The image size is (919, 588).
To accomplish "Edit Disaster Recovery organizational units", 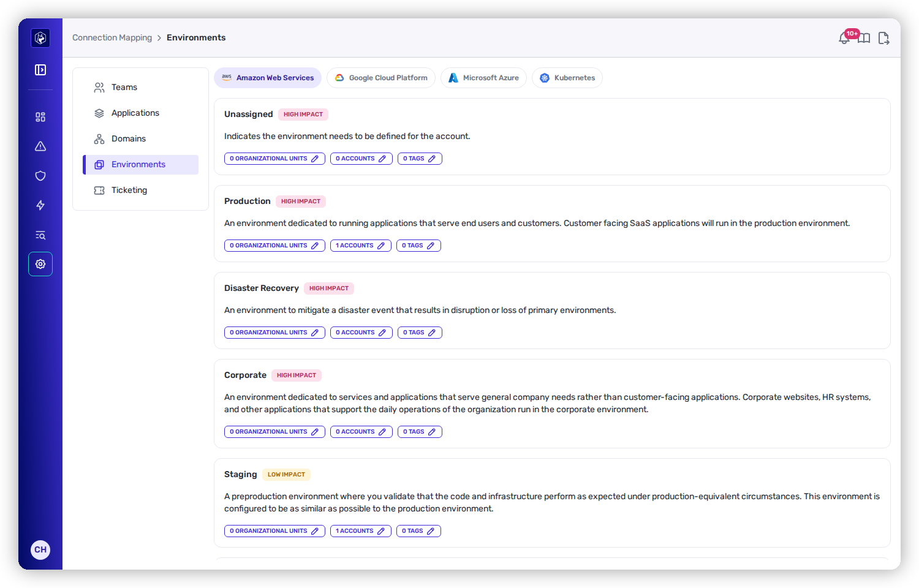I will click(x=274, y=333).
